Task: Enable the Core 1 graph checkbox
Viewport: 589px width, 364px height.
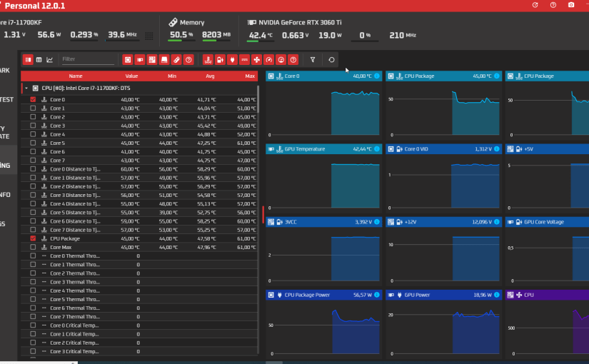Action: tap(33, 108)
